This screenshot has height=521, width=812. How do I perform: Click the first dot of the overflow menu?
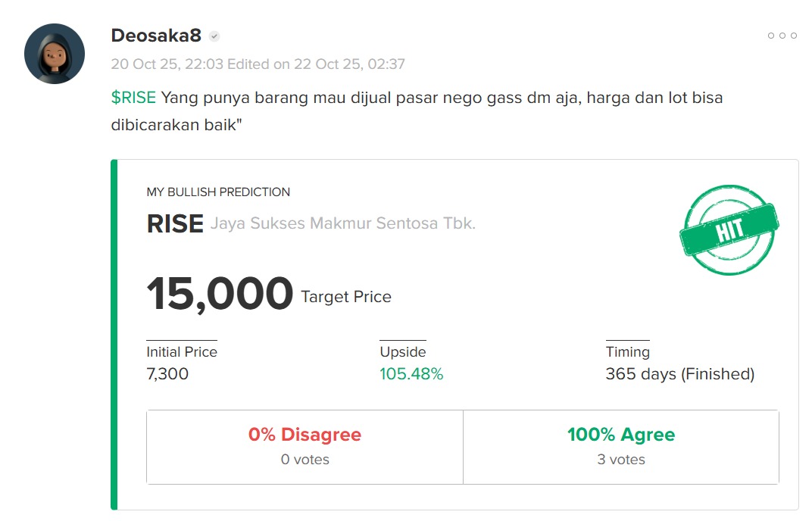773,35
